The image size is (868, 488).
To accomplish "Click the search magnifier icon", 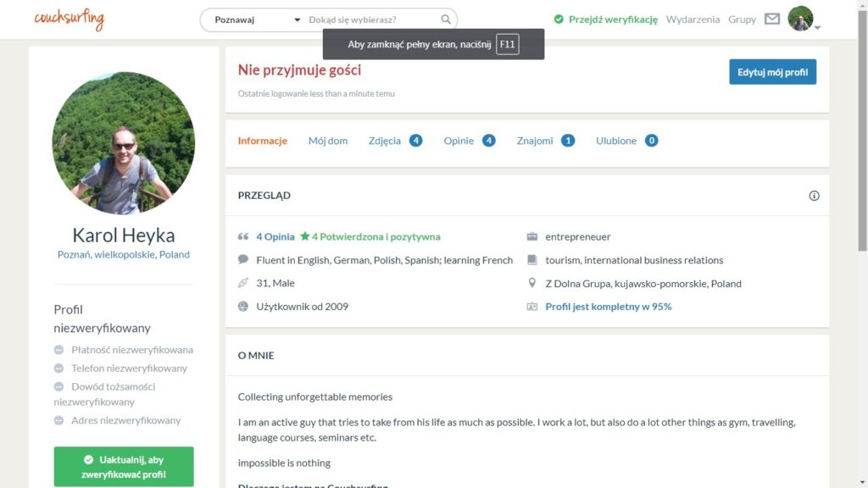I will pyautogui.click(x=446, y=19).
